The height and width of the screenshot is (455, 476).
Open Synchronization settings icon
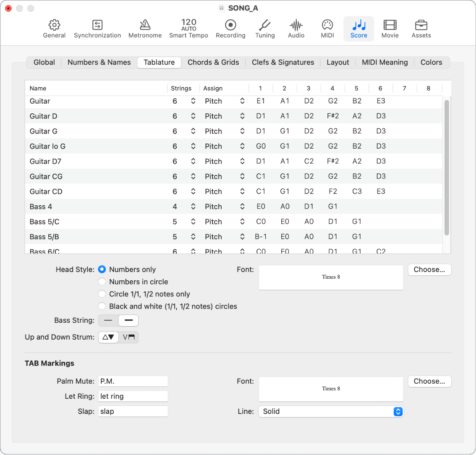coord(97,29)
